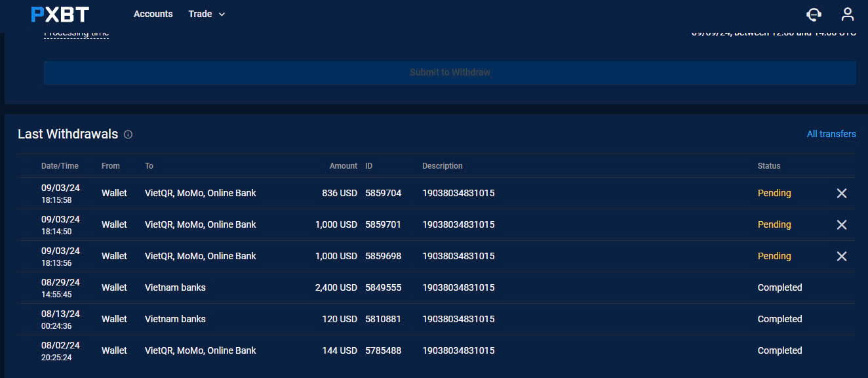Select withdrawal ID 5859698
This screenshot has width=868, height=378.
383,256
